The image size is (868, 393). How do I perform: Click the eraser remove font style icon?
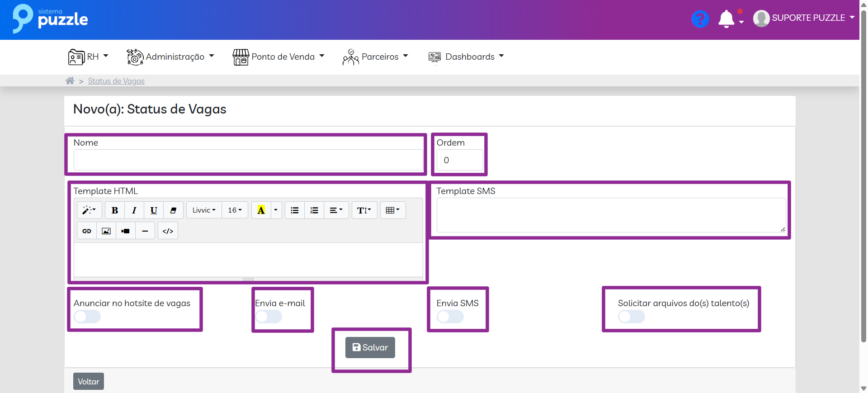pyautogui.click(x=173, y=210)
